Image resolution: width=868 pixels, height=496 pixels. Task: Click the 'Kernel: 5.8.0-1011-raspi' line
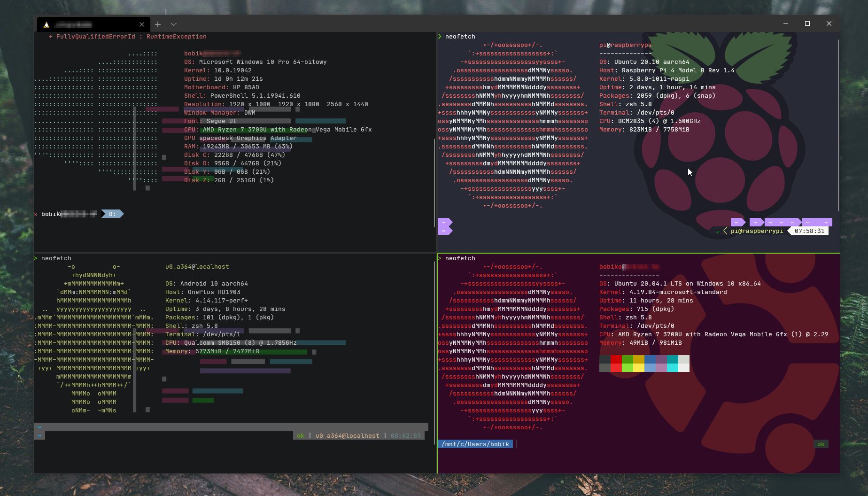pos(644,79)
